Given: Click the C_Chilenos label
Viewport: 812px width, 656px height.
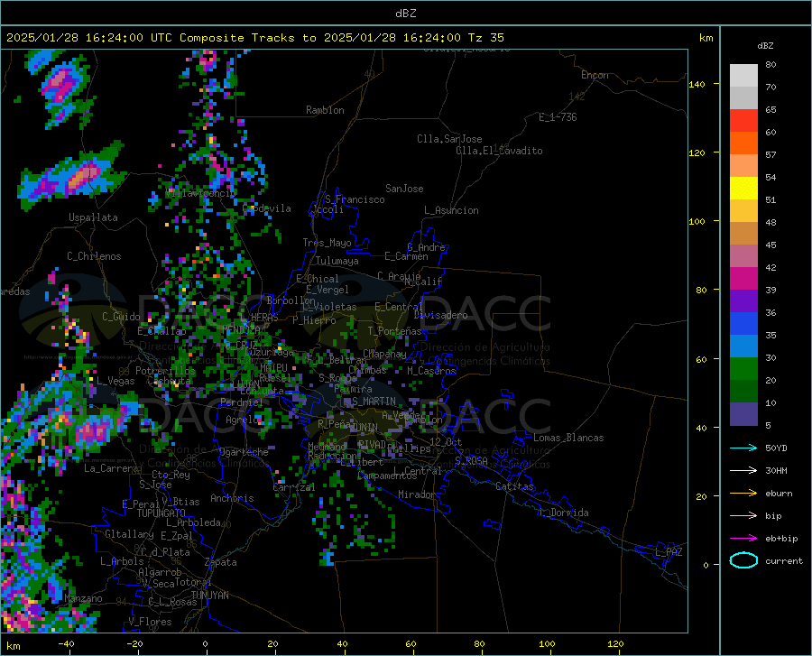Looking at the screenshot, I should (94, 256).
